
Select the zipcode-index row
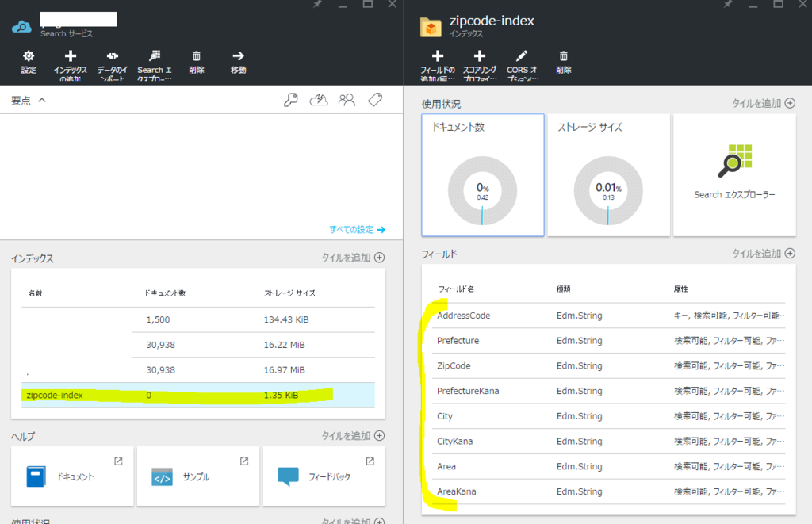click(197, 395)
